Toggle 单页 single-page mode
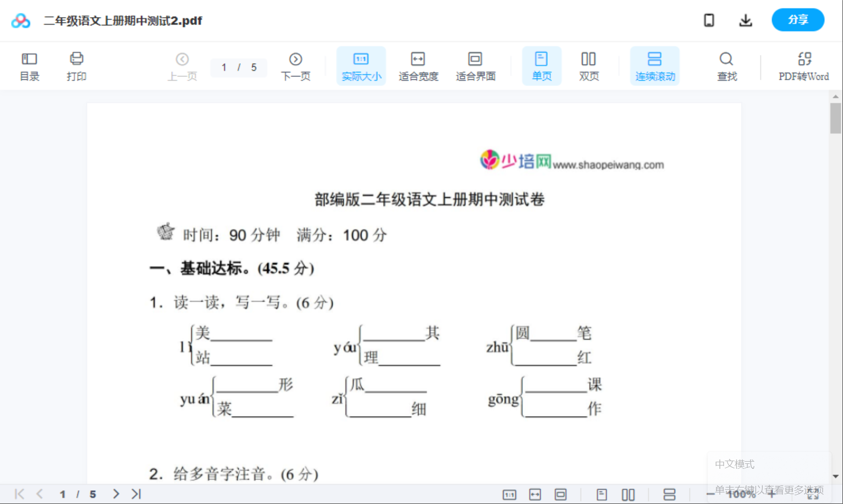Viewport: 843px width, 504px height. [542, 65]
